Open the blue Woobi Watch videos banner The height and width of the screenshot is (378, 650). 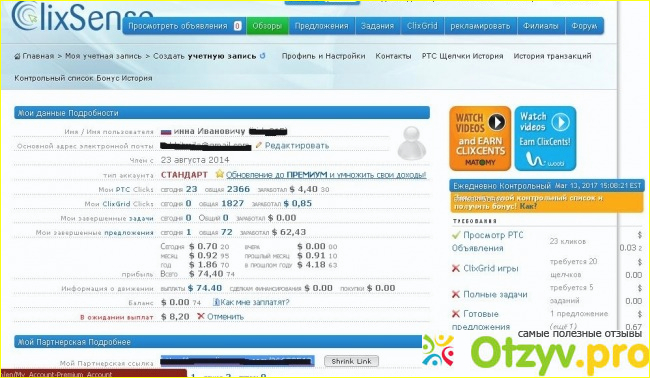[x=545, y=138]
